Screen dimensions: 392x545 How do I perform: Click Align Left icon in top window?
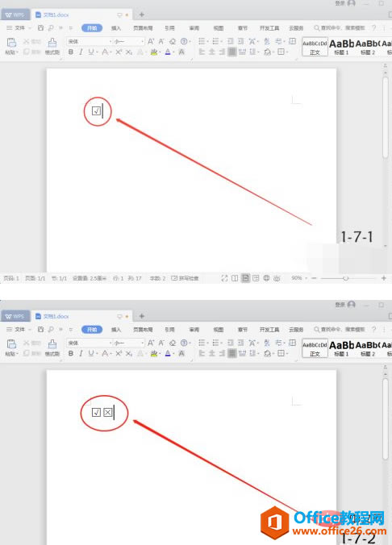point(202,52)
